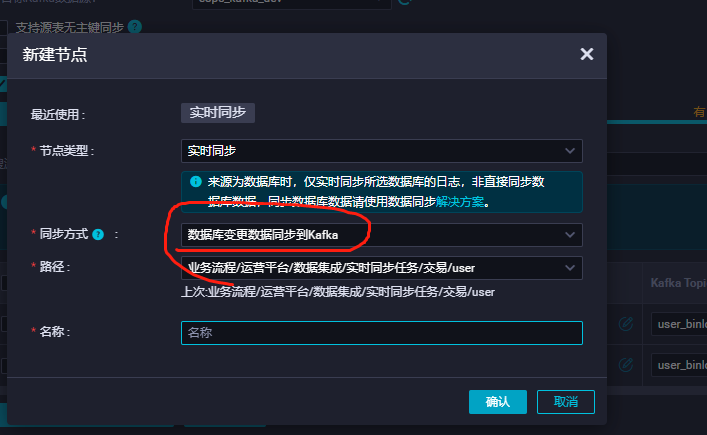707x435 pixels.
Task: Click the lower user_binl Kafka Topic field
Action: 679,365
